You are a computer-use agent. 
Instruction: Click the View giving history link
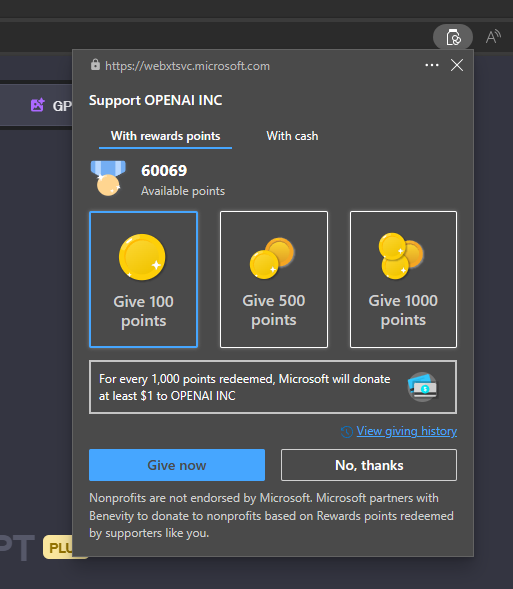tap(407, 431)
